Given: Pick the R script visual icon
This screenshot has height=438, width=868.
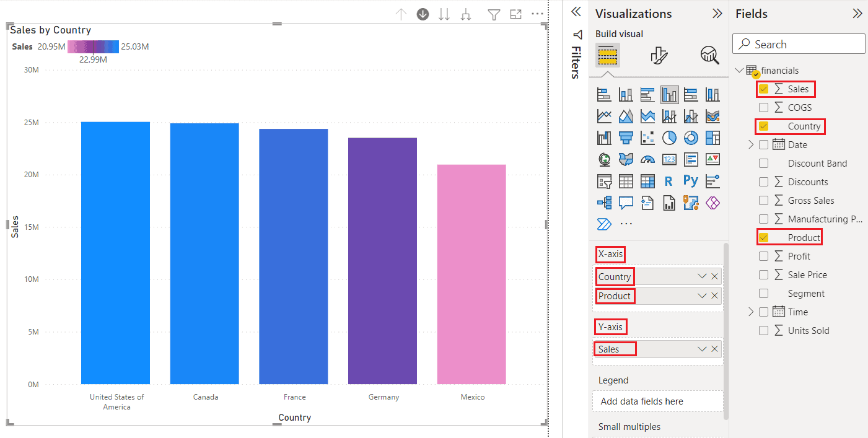Looking at the screenshot, I should (x=669, y=181).
